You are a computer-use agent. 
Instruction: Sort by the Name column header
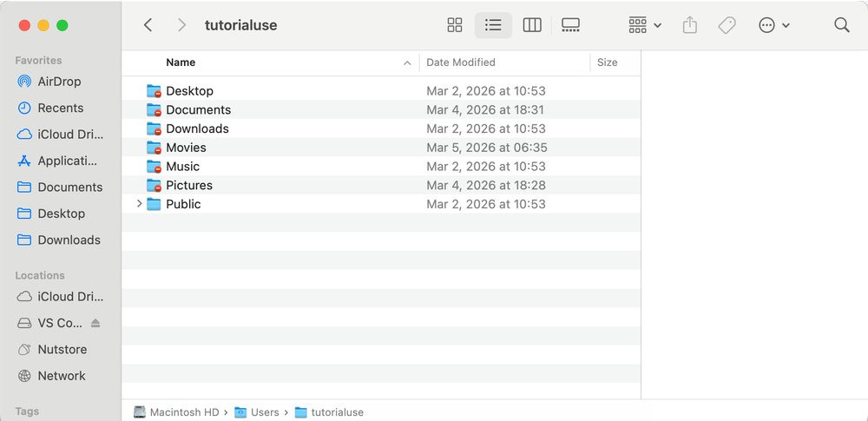tap(181, 62)
